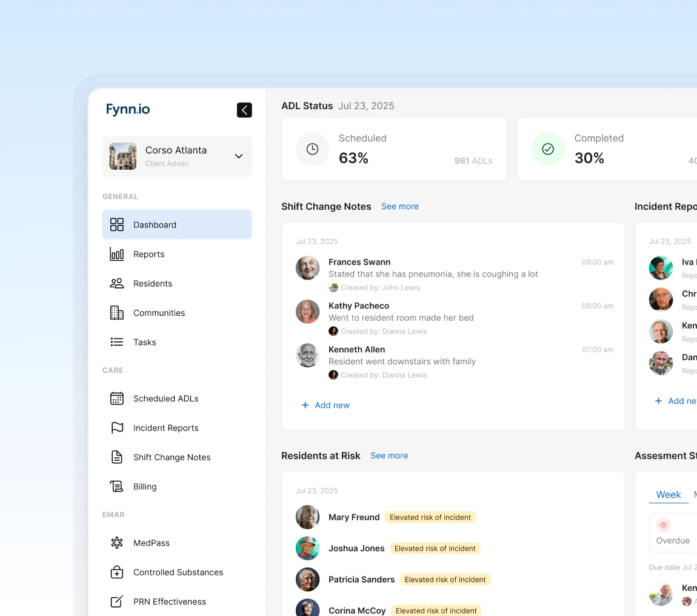Open Kathy Pacheco note entry

(455, 318)
